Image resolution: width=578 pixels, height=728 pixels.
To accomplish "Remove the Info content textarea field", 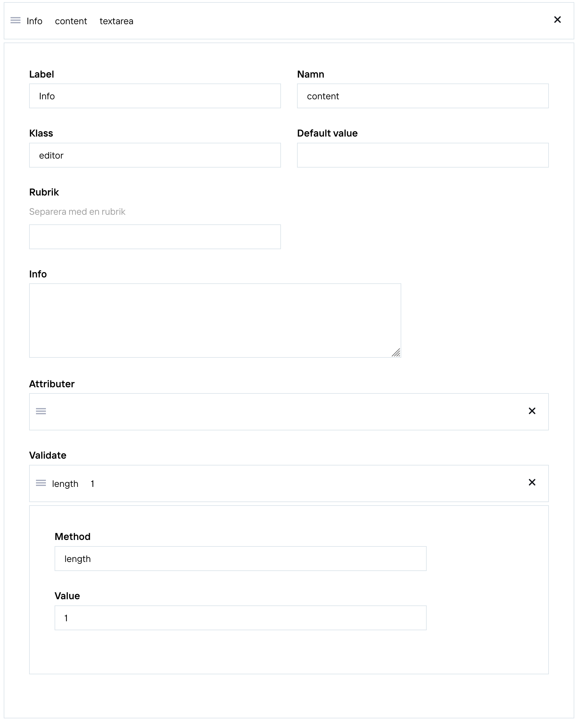I will [557, 20].
